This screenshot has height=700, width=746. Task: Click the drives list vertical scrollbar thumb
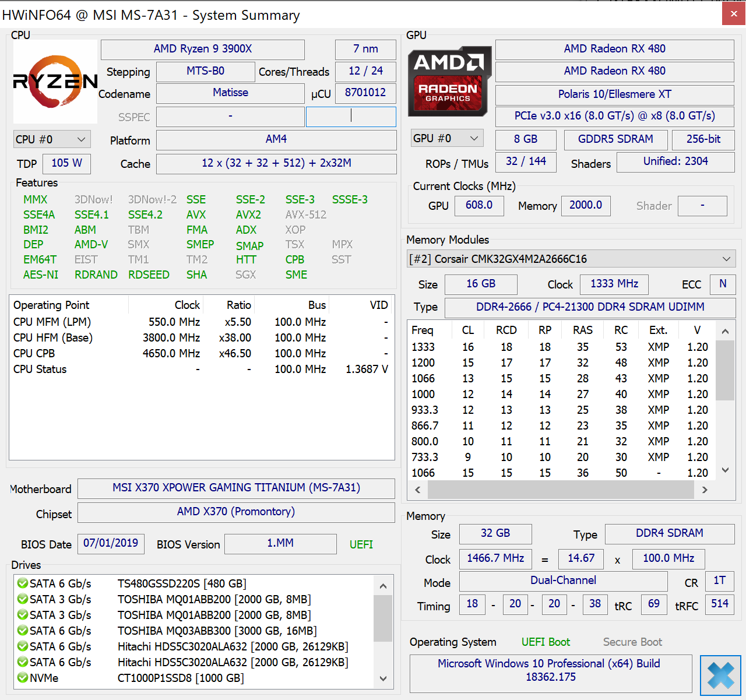tap(383, 618)
